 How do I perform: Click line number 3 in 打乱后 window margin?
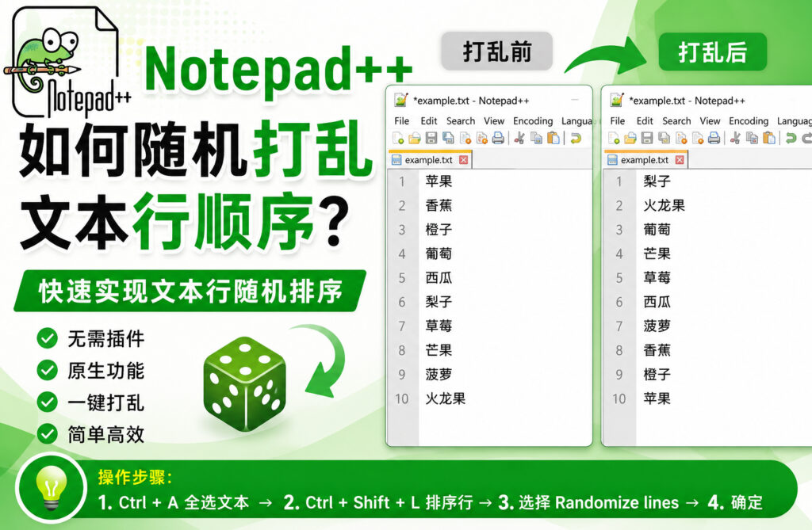[619, 230]
